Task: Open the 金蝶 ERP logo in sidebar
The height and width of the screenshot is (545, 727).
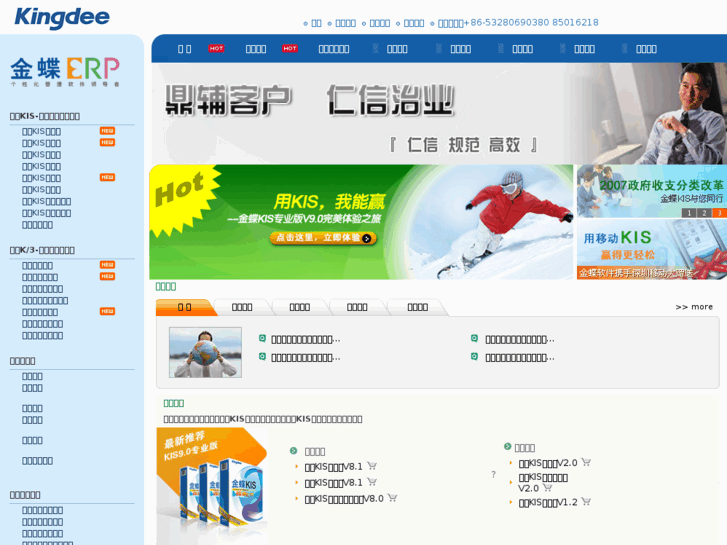Action: tap(65, 72)
